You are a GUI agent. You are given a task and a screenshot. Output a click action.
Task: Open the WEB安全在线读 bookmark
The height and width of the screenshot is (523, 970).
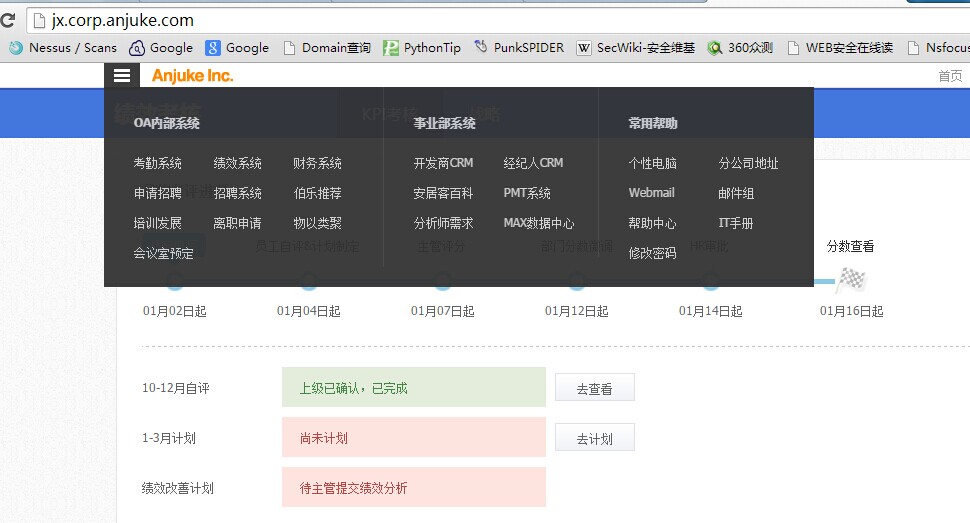840,48
